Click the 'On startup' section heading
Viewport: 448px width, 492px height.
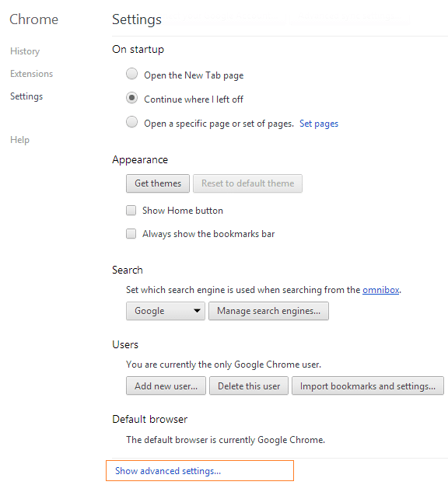138,50
